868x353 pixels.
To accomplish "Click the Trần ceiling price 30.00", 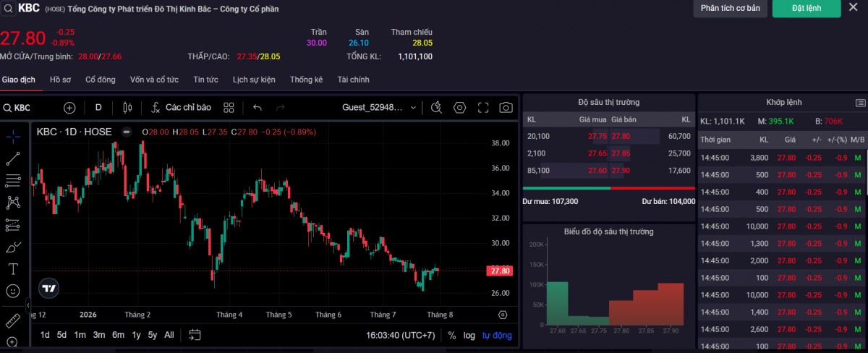I will (x=317, y=43).
